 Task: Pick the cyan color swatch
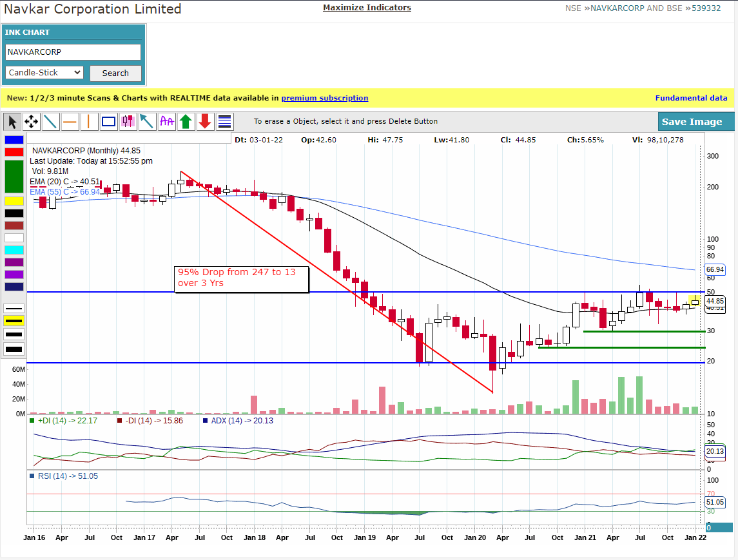14,250
